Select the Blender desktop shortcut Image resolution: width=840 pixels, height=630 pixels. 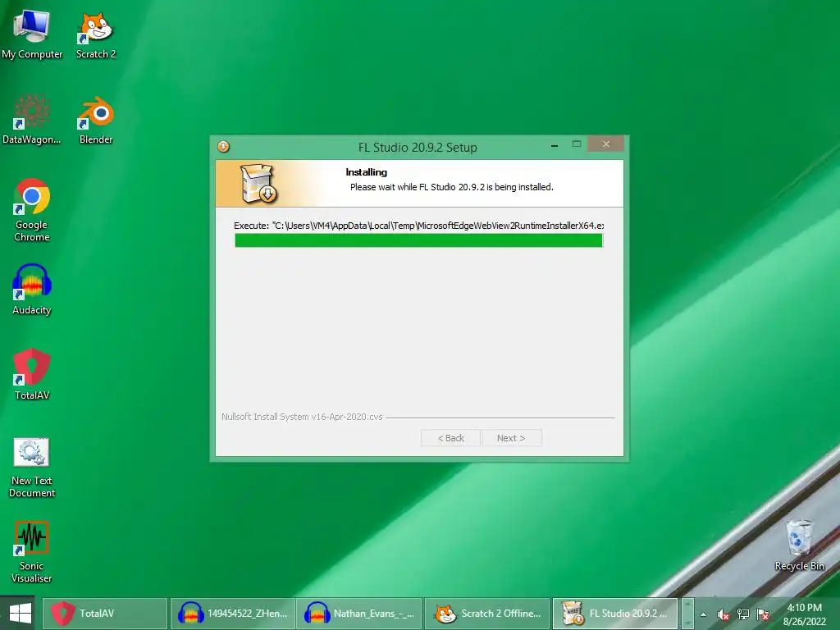coord(96,120)
